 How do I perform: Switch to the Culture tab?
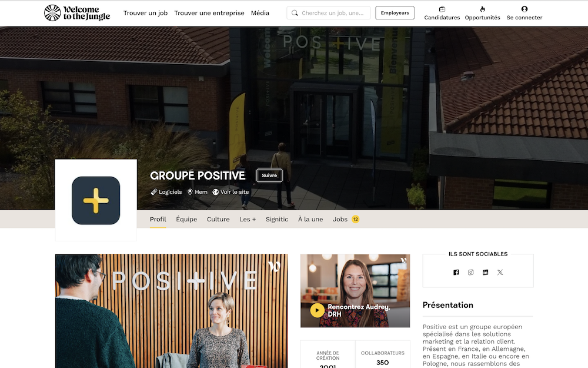tap(218, 219)
